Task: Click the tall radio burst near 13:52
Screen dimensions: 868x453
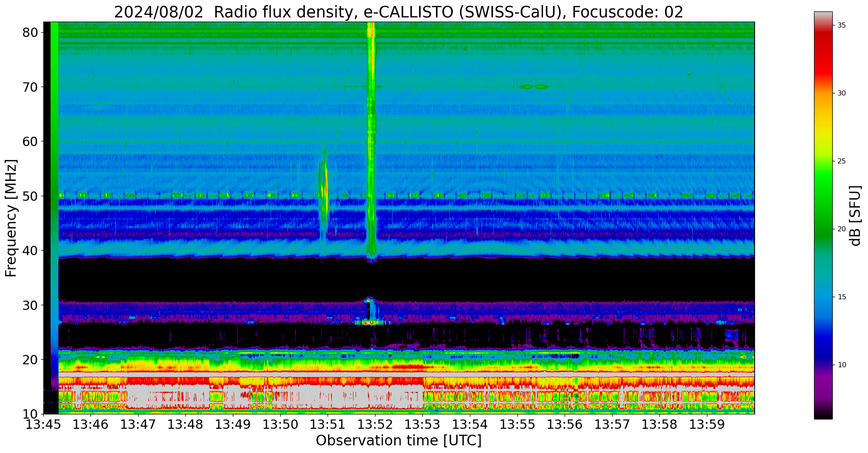Action: pyautogui.click(x=371, y=140)
